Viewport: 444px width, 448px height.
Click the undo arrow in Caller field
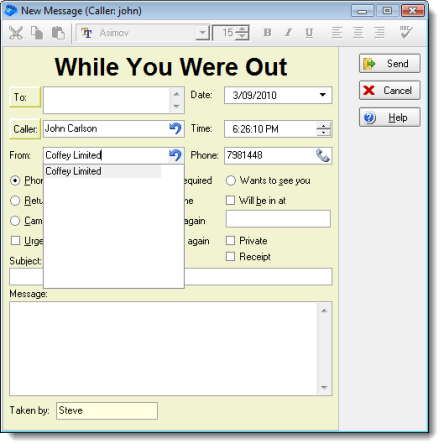coord(175,129)
